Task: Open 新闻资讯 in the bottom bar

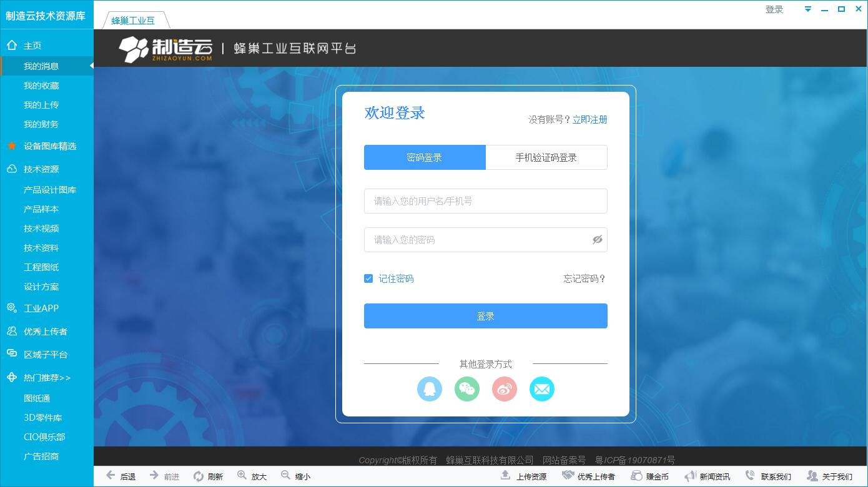Action: 708,476
